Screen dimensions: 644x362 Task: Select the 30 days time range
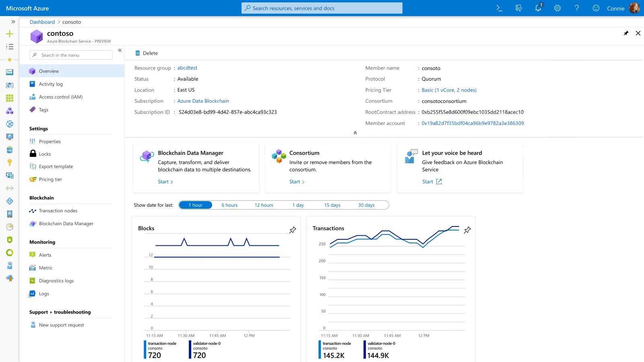coord(366,205)
